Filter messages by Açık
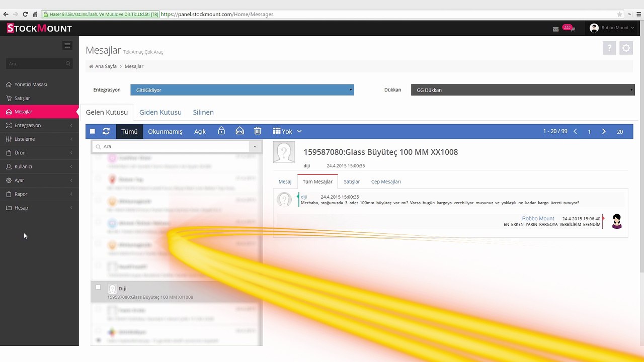The width and height of the screenshot is (644, 362). (x=200, y=131)
